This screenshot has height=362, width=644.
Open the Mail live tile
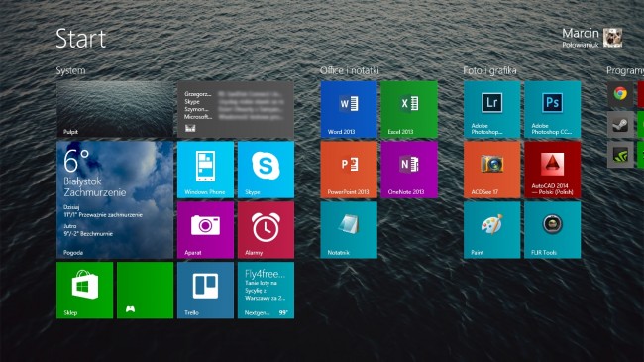point(236,109)
